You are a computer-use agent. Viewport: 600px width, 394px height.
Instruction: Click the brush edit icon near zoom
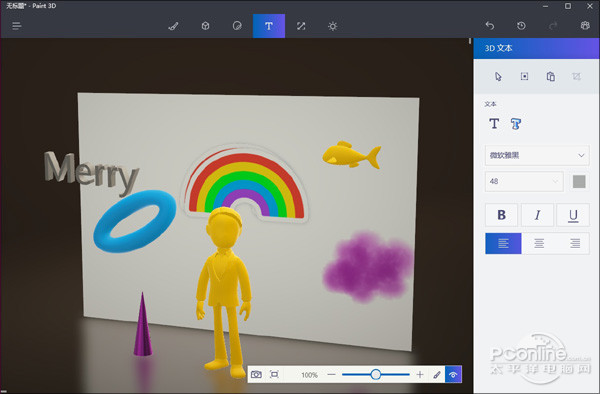437,374
